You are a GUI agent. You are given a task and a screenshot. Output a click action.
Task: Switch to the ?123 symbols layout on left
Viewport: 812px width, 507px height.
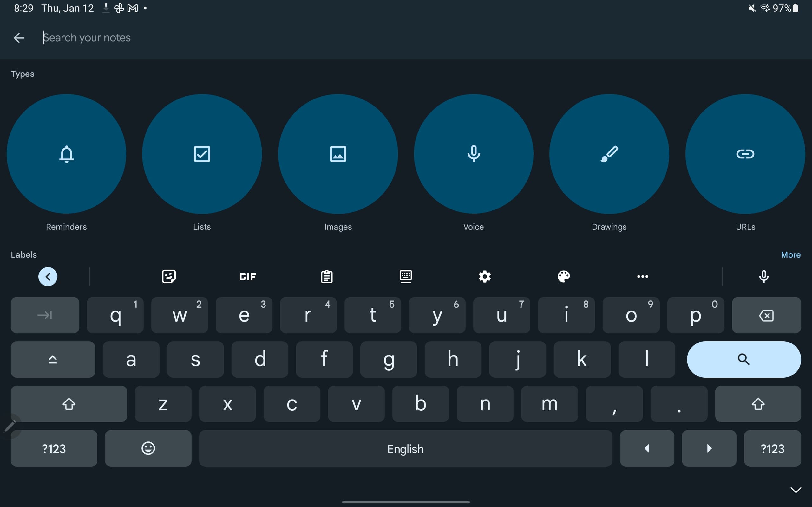[54, 448]
